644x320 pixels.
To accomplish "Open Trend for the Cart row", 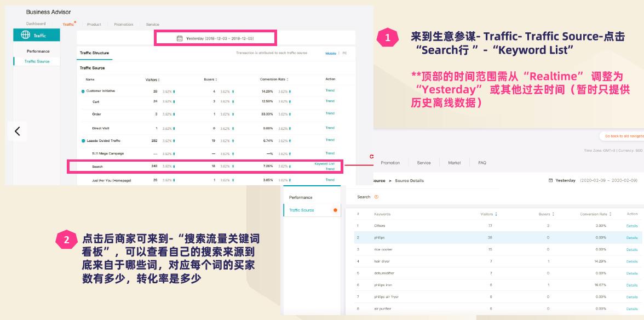I will coord(330,101).
